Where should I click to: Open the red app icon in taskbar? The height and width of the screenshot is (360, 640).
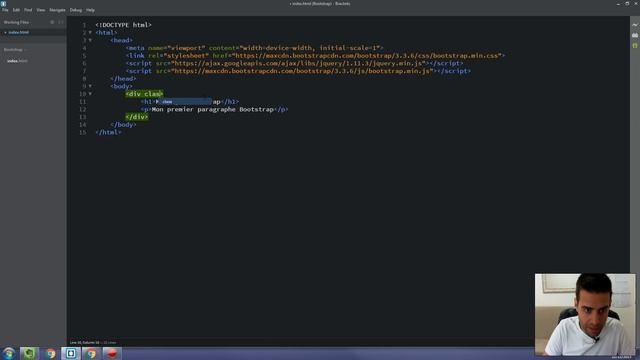tap(112, 353)
